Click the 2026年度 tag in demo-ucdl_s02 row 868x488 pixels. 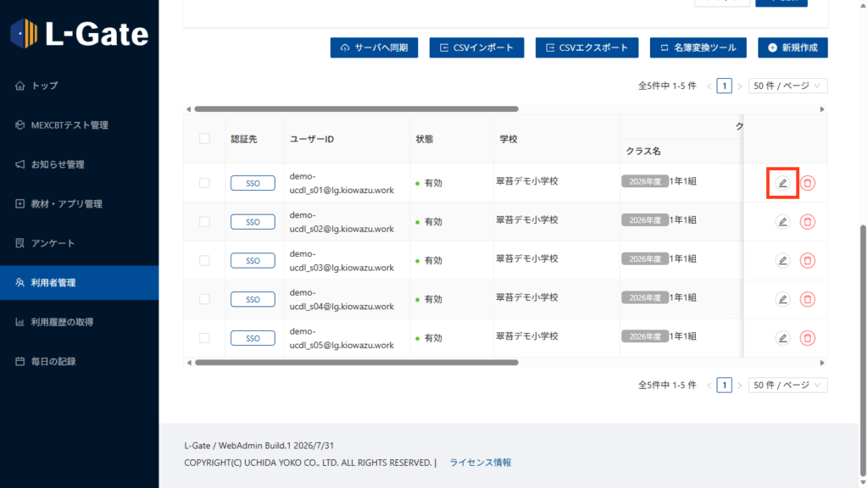click(645, 220)
